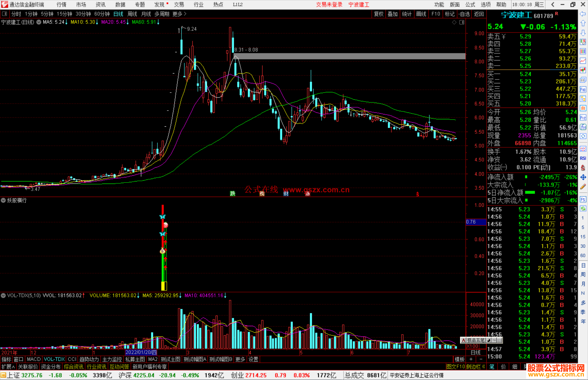
Task: Toggle the circle icon beside 妖股横行
Action: pyautogui.click(x=3, y=200)
